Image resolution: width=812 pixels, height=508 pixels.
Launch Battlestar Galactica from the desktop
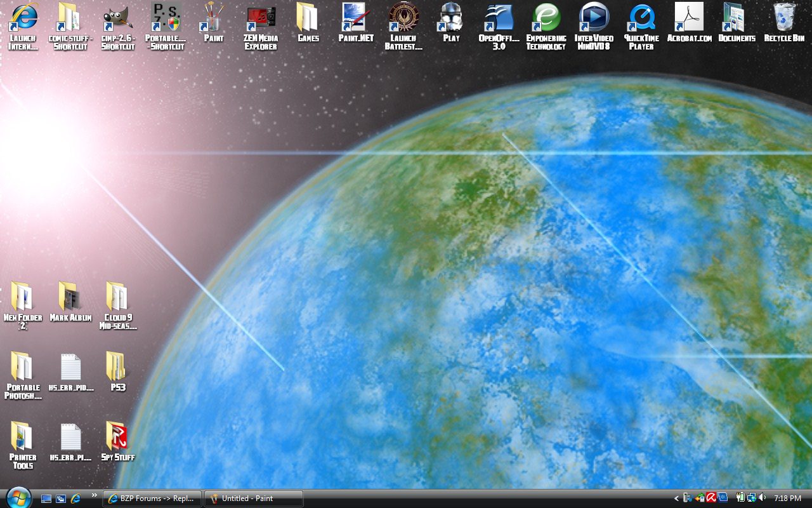click(x=403, y=19)
